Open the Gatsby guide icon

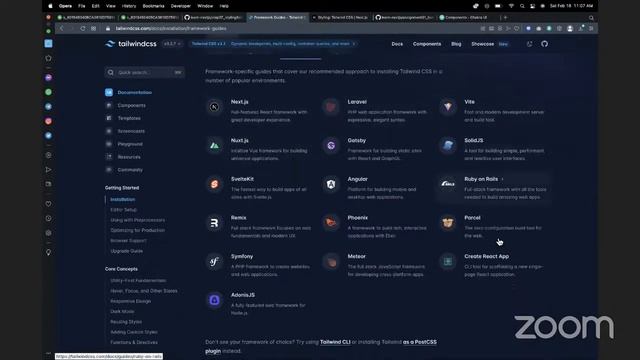[x=331, y=145]
